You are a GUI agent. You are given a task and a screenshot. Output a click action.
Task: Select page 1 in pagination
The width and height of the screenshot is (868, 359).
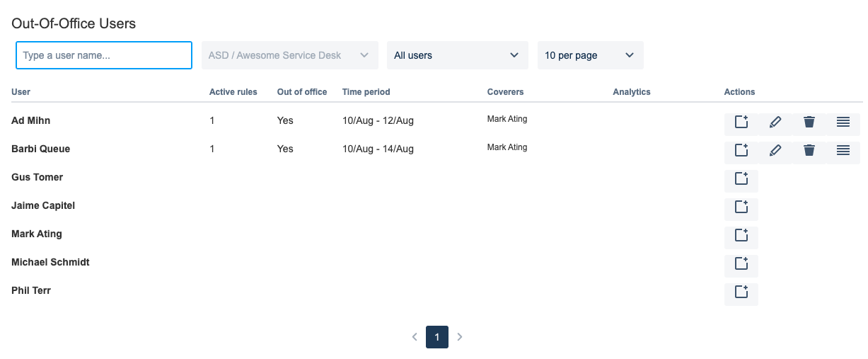tap(437, 337)
